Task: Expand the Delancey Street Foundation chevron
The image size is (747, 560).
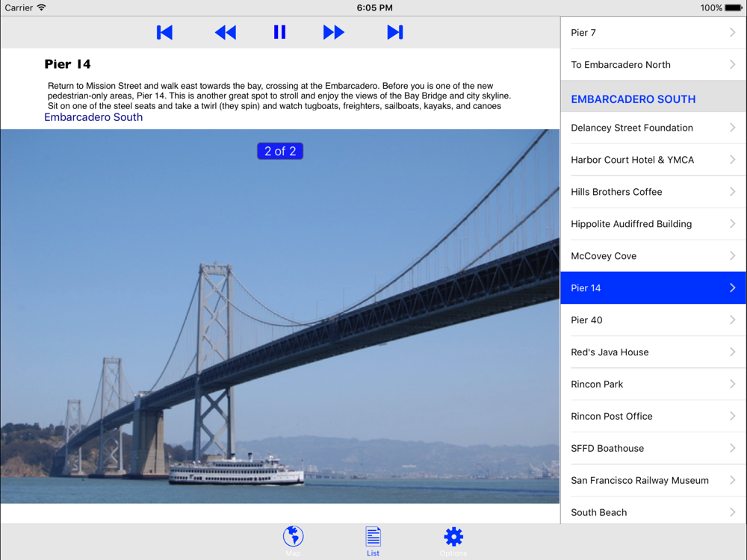Action: tap(732, 128)
